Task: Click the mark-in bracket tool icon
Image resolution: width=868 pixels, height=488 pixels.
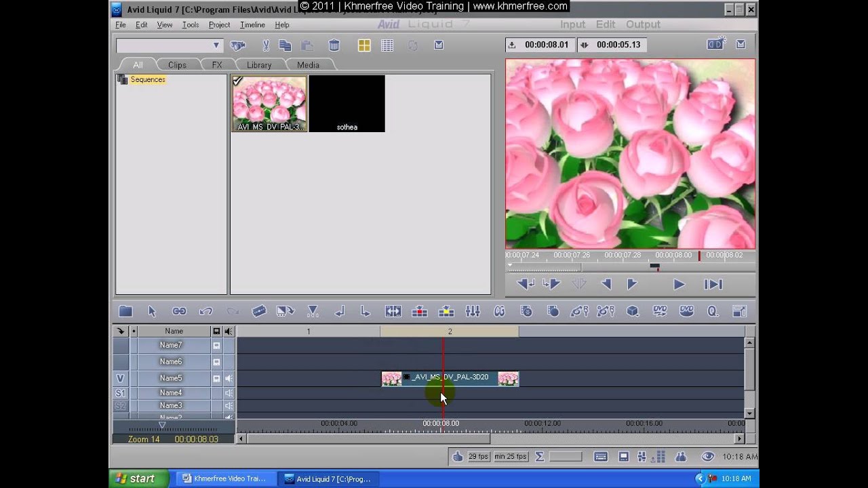Action: [x=339, y=311]
